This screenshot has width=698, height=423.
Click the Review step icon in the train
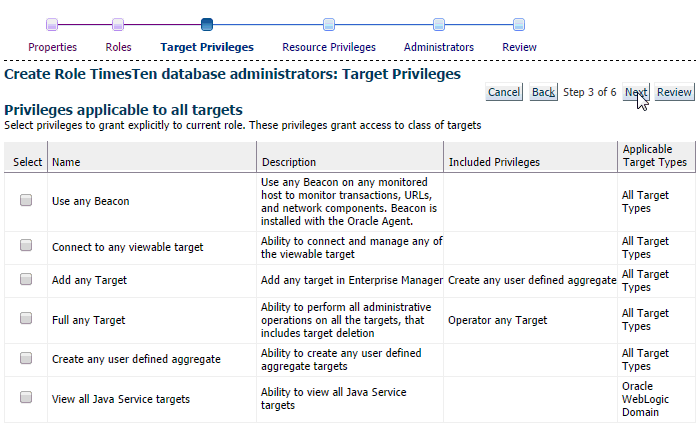click(x=519, y=24)
